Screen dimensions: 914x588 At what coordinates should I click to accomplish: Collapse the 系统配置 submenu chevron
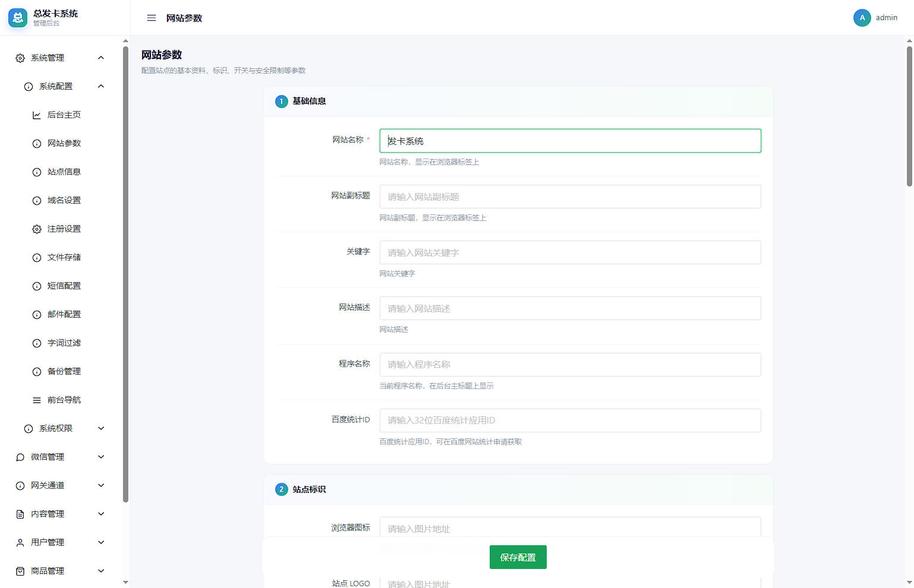pos(101,86)
